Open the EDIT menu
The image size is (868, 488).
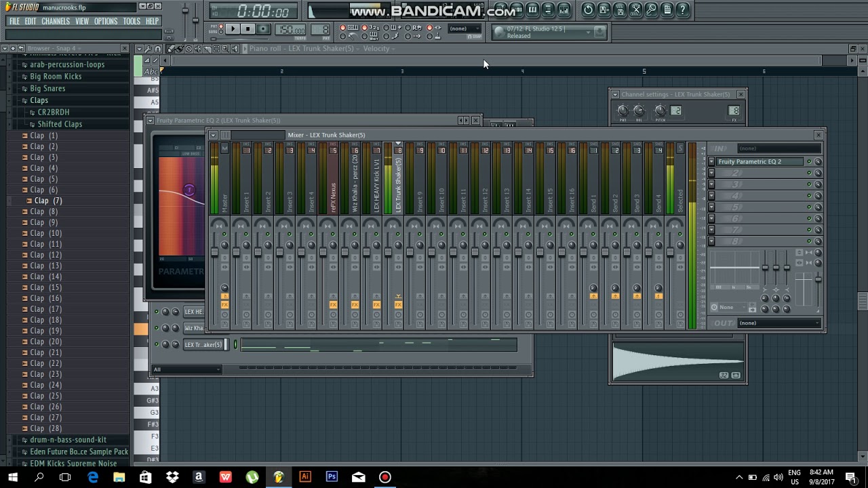pyautogui.click(x=31, y=21)
